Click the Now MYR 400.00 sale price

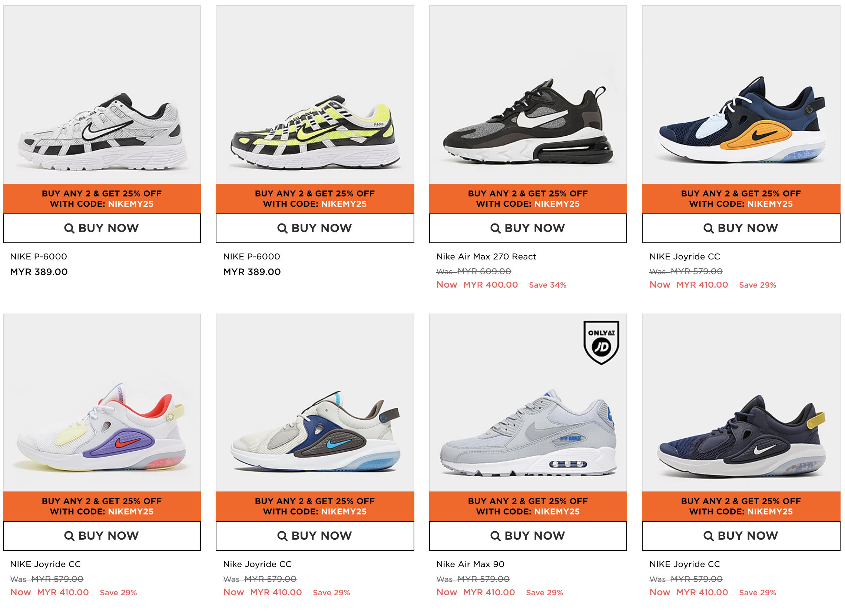(x=477, y=285)
